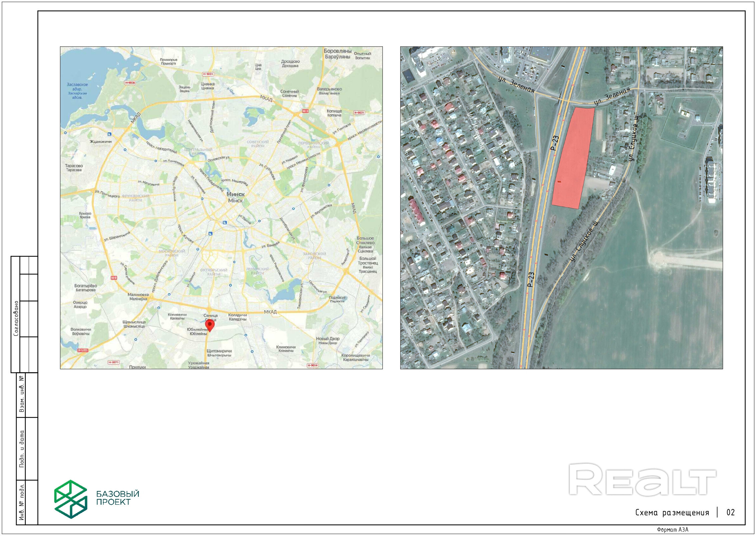The width and height of the screenshot is (756, 536).
Task: Click the P-1/П1 road badge
Action: [x=83, y=350]
